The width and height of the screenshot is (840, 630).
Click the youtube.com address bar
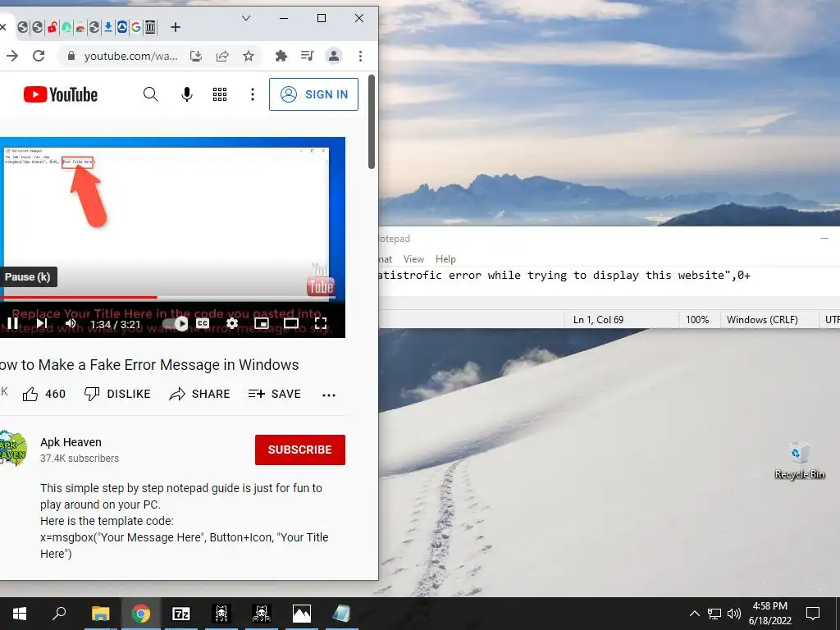(130, 56)
